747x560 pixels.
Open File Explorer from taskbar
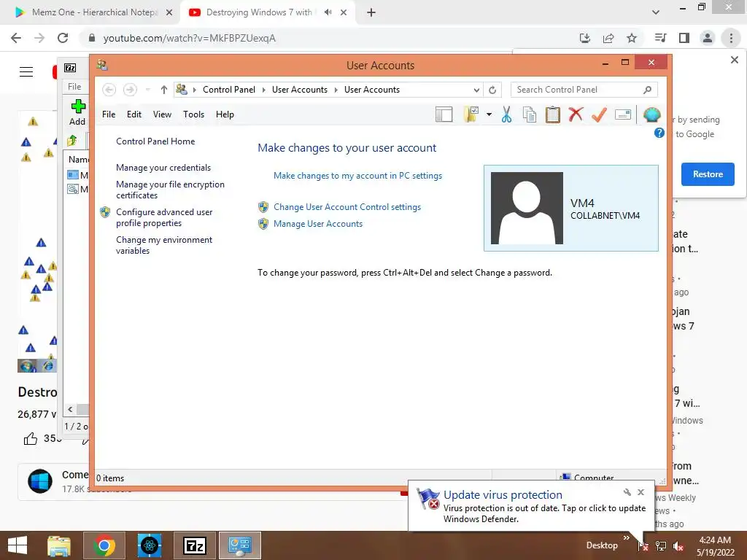pos(59,545)
